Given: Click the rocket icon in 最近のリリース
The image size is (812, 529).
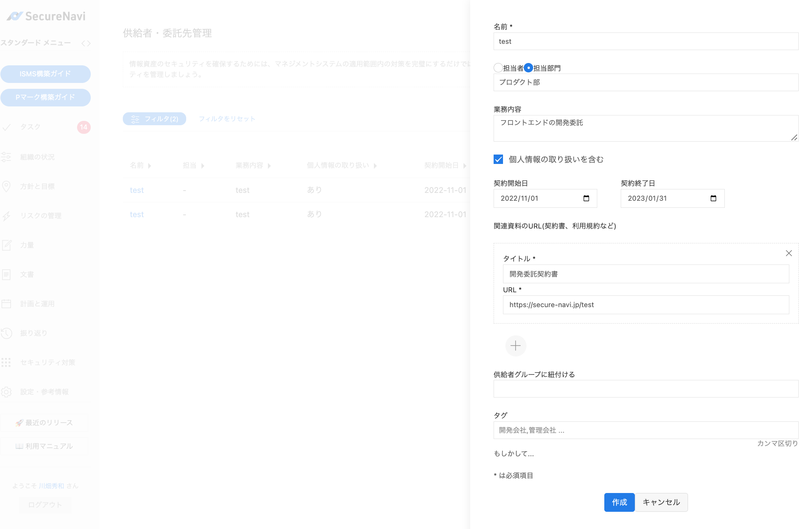Looking at the screenshot, I should tap(19, 423).
